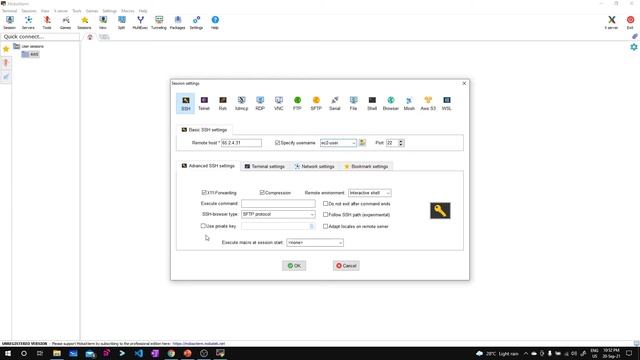Open the Execute macro at session start dropdown
This screenshot has width=640, height=360.
(x=315, y=242)
